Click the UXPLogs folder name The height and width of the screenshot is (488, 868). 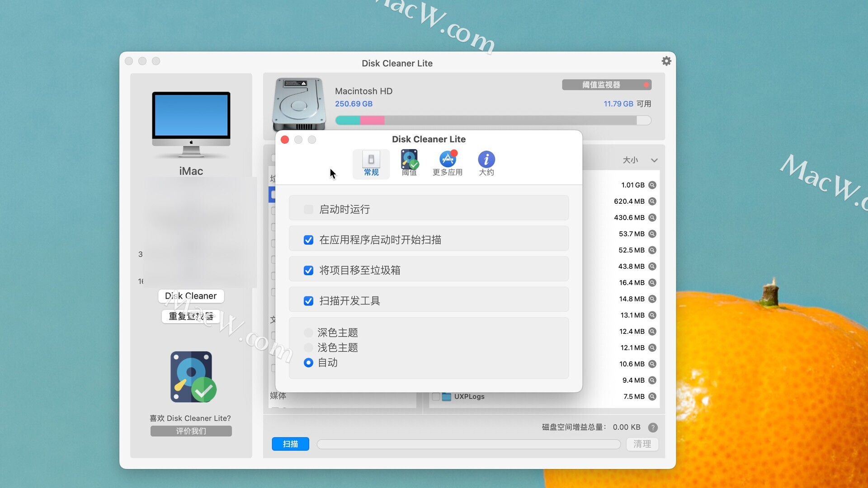click(x=469, y=397)
